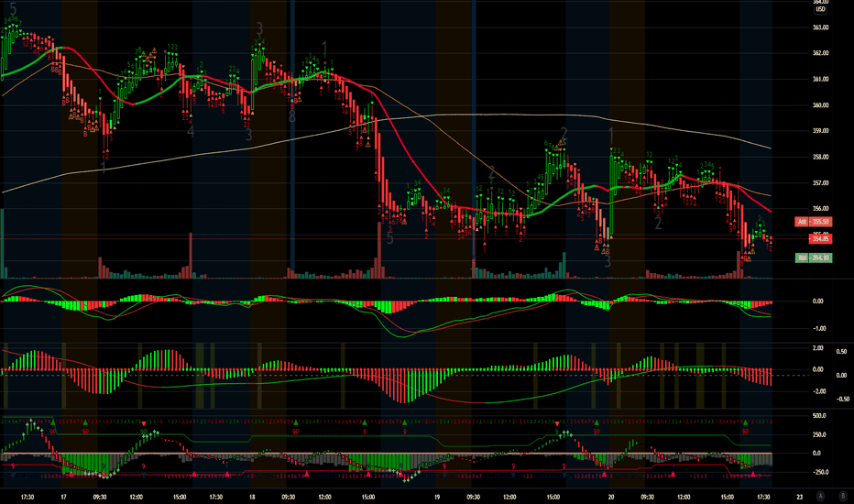Click the 358.00 price axis label
Image resolution: width=854 pixels, height=504 pixels.
820,157
